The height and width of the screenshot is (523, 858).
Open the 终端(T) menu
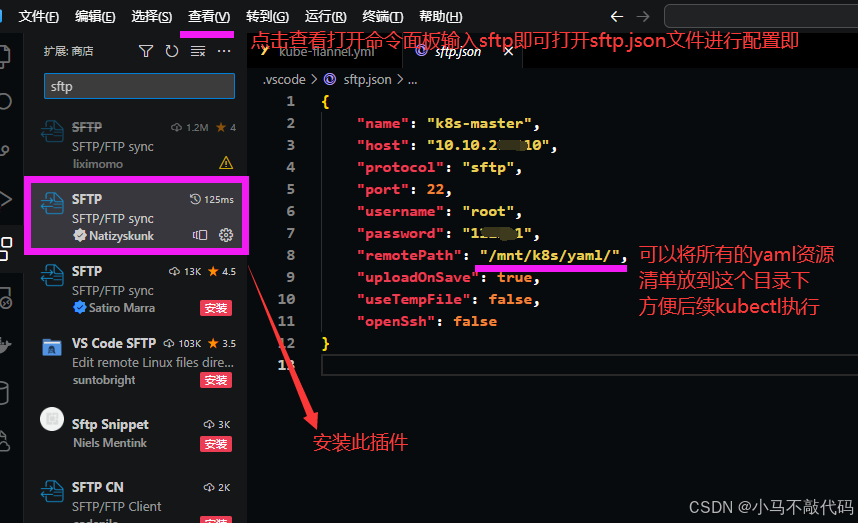(382, 16)
